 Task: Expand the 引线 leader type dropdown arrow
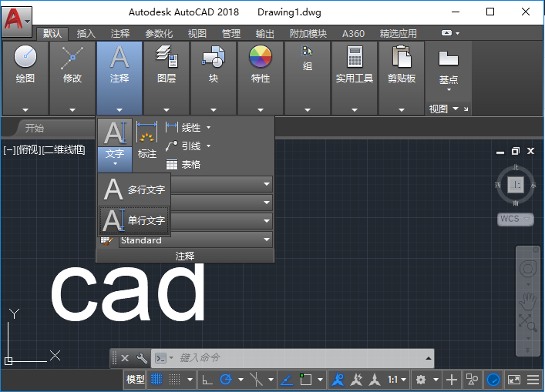coord(209,146)
